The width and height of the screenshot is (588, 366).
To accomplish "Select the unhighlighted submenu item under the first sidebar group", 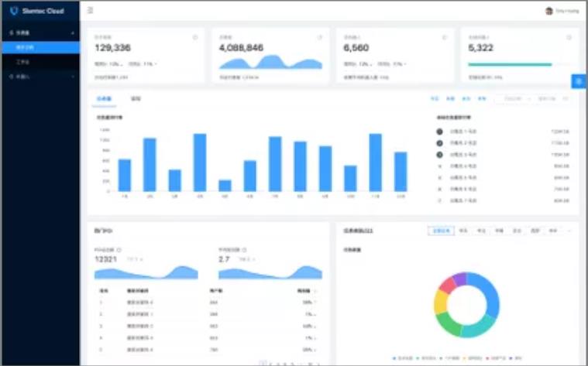I will [40, 62].
